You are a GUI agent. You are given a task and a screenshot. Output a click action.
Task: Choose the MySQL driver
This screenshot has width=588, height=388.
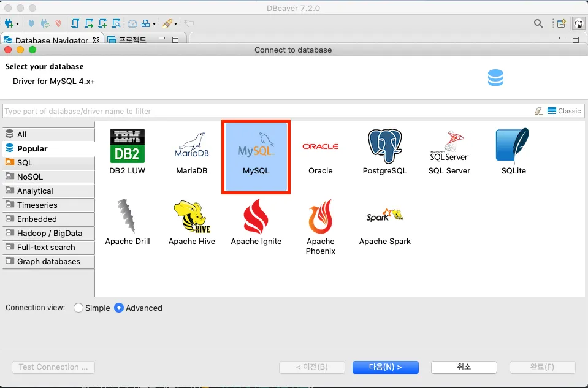(x=256, y=157)
